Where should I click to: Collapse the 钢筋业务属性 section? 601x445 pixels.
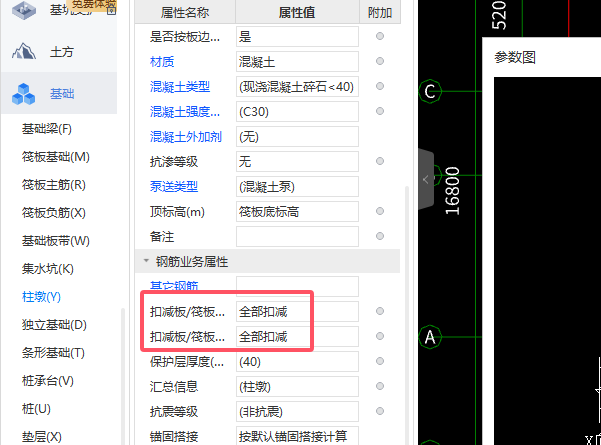146,261
